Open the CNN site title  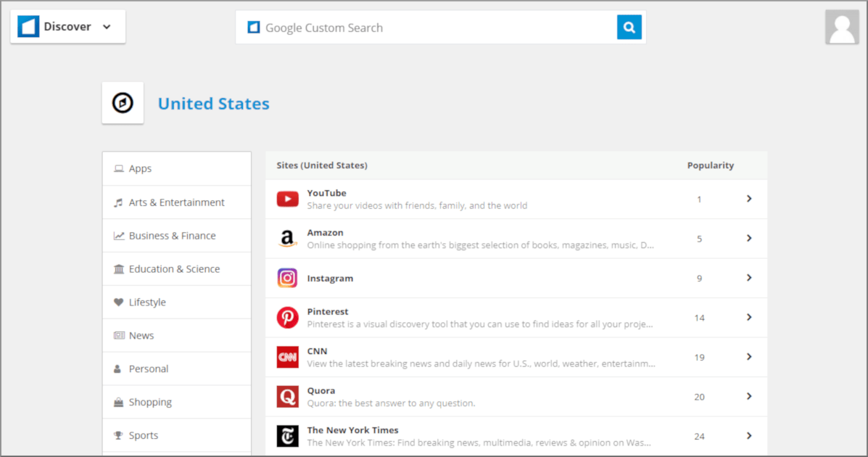[317, 351]
